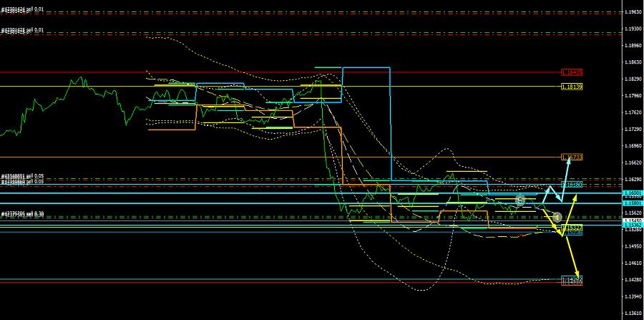This screenshot has height=320, width=644.
Task: Click the 1.16001 highlighted price on the axis
Action: [632, 193]
